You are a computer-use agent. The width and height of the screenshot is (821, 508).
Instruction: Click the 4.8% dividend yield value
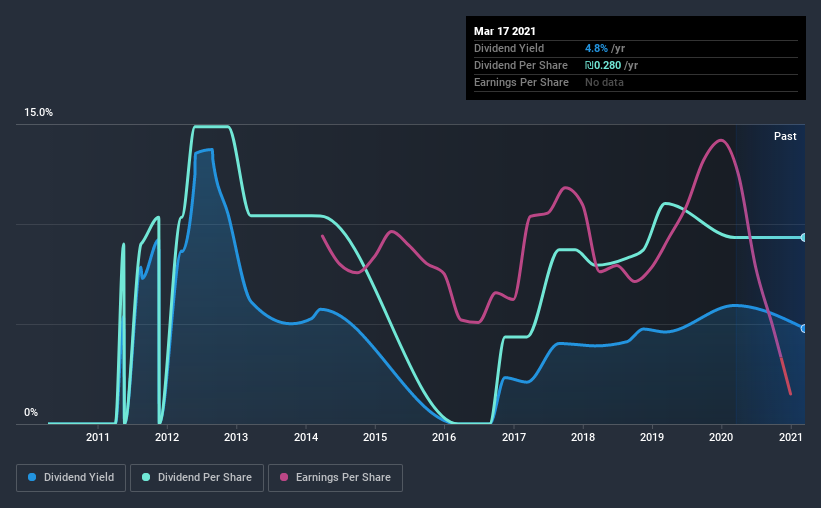pos(596,48)
